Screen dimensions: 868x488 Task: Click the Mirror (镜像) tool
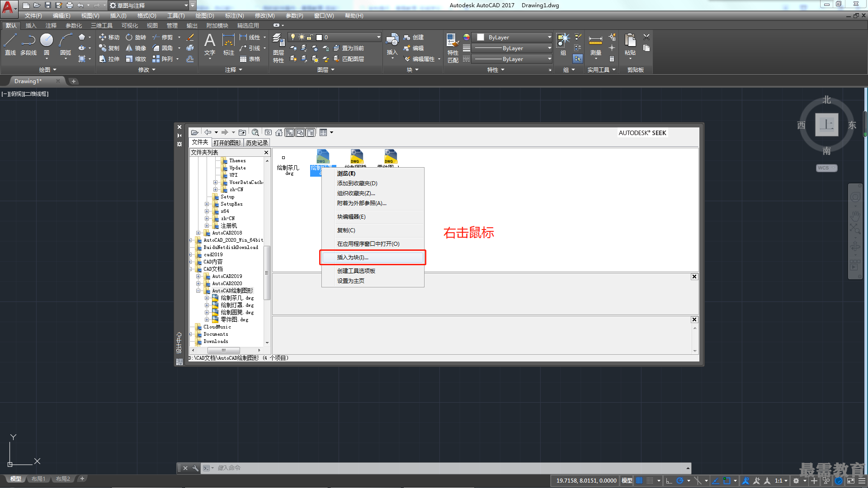pyautogui.click(x=136, y=48)
